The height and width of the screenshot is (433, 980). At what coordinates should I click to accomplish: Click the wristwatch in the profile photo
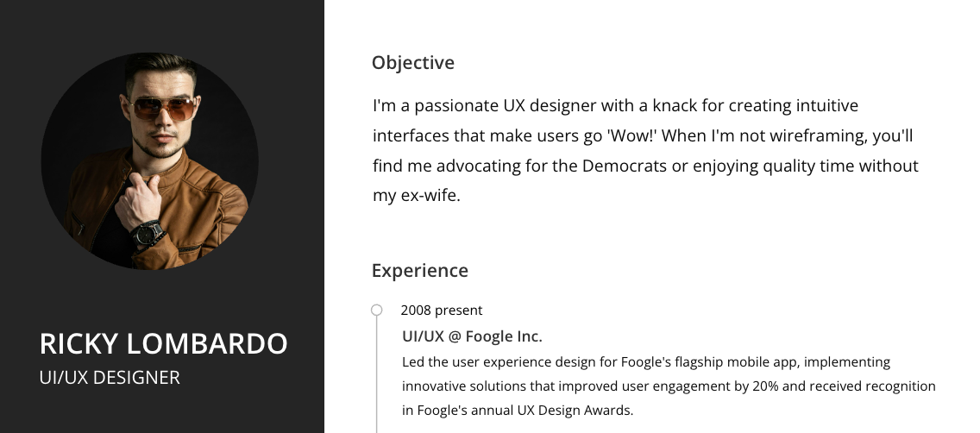[x=148, y=234]
